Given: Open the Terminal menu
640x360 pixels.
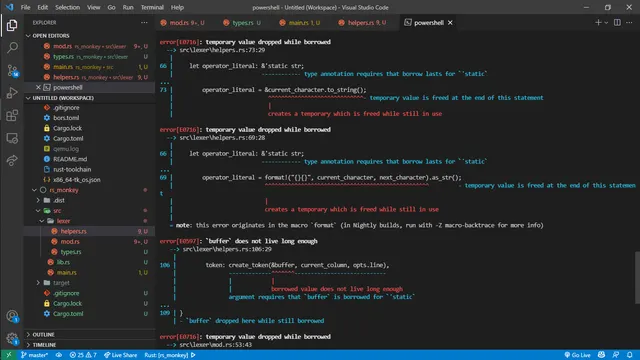Looking at the screenshot, I should point(152,7).
